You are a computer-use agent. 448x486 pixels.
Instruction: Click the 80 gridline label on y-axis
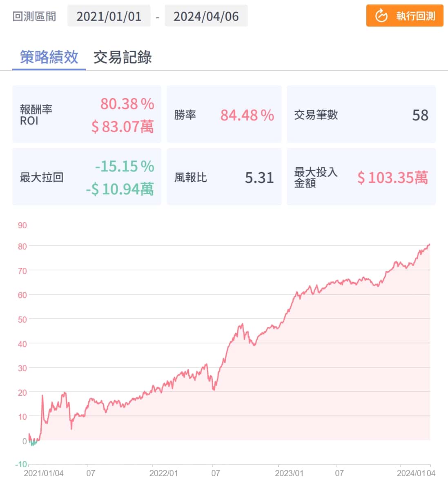(22, 246)
